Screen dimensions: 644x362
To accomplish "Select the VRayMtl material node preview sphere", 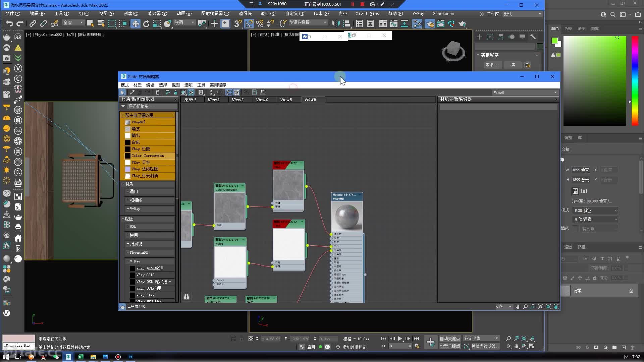I will pos(347,216).
